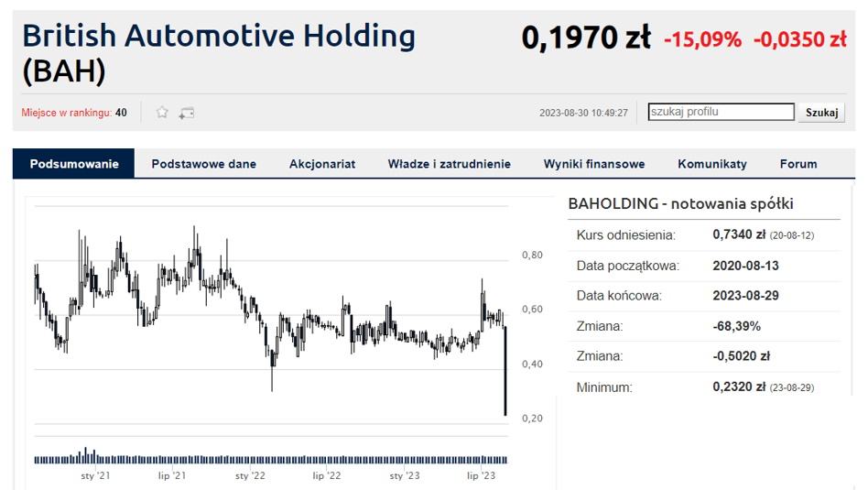The image size is (868, 490).
Task: Click the Minimum value 0,2320 zł
Action: tap(739, 387)
